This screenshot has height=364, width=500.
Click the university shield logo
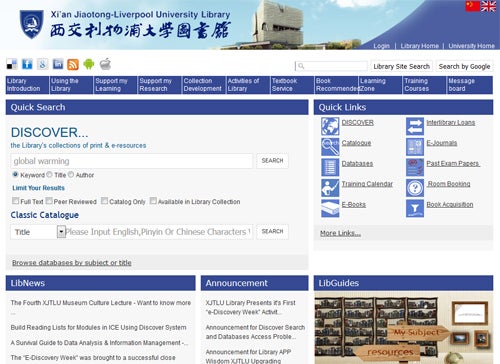(32, 24)
